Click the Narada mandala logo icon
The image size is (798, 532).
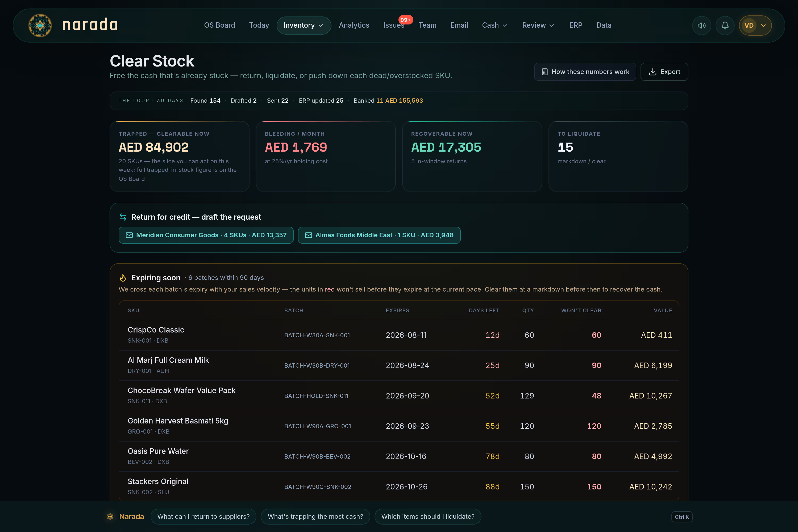coord(40,26)
